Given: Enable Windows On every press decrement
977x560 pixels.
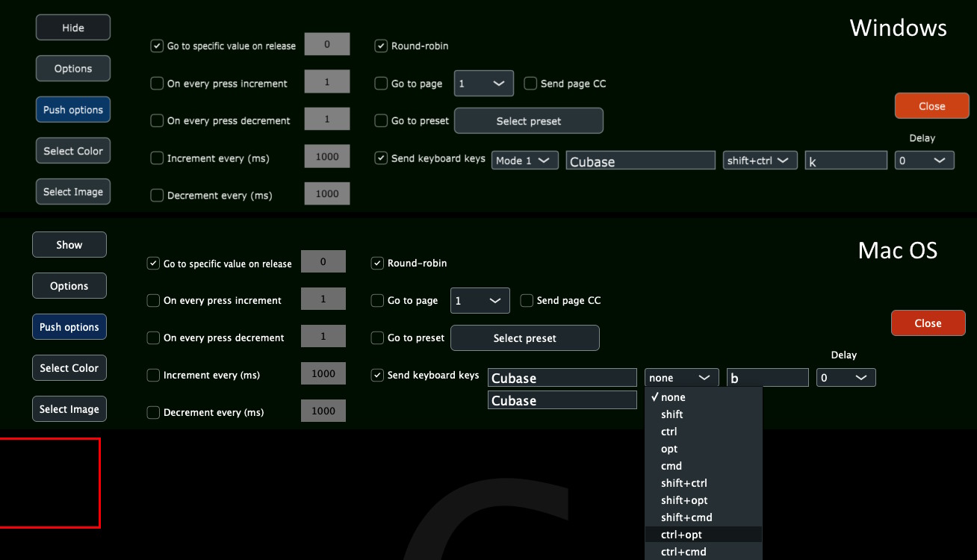Looking at the screenshot, I should pos(157,120).
